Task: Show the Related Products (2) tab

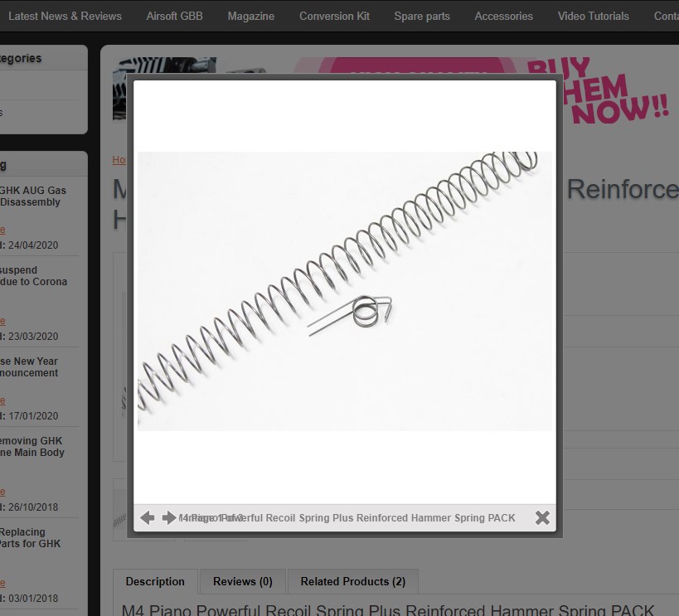Action: pos(353,581)
